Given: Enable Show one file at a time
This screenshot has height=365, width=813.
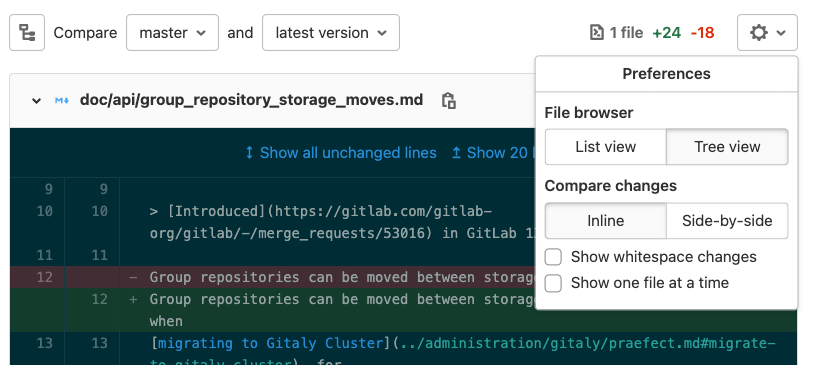Looking at the screenshot, I should (553, 283).
